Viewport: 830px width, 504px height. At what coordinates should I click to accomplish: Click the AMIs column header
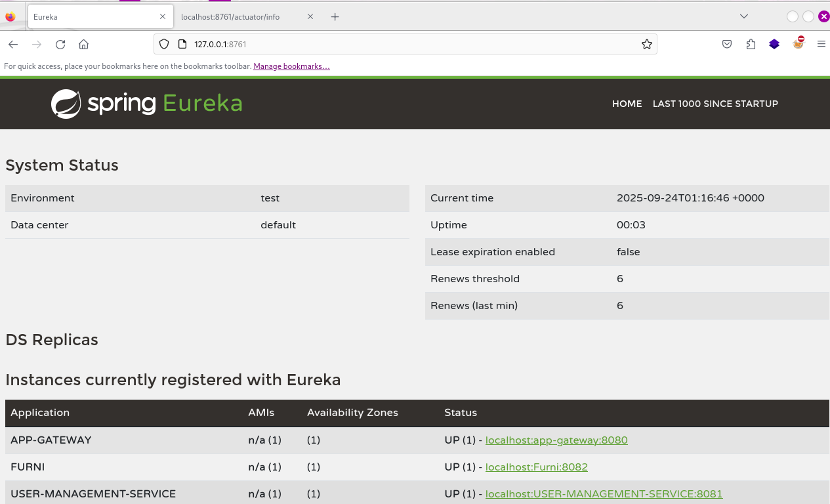click(x=261, y=413)
